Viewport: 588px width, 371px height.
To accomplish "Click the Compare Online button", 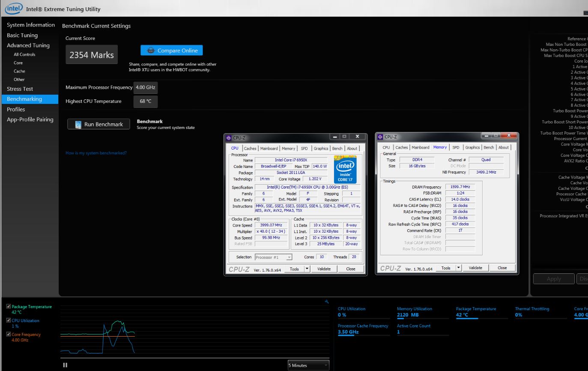I will pyautogui.click(x=171, y=51).
